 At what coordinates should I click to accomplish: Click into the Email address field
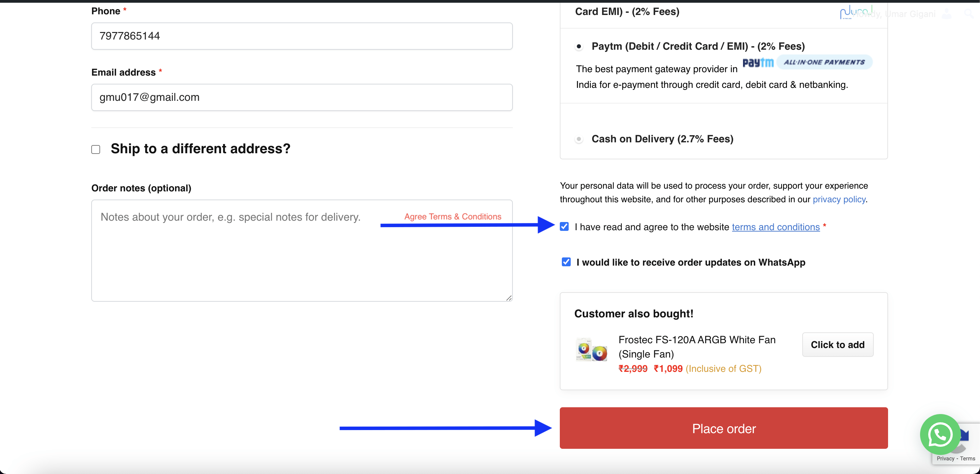[302, 97]
